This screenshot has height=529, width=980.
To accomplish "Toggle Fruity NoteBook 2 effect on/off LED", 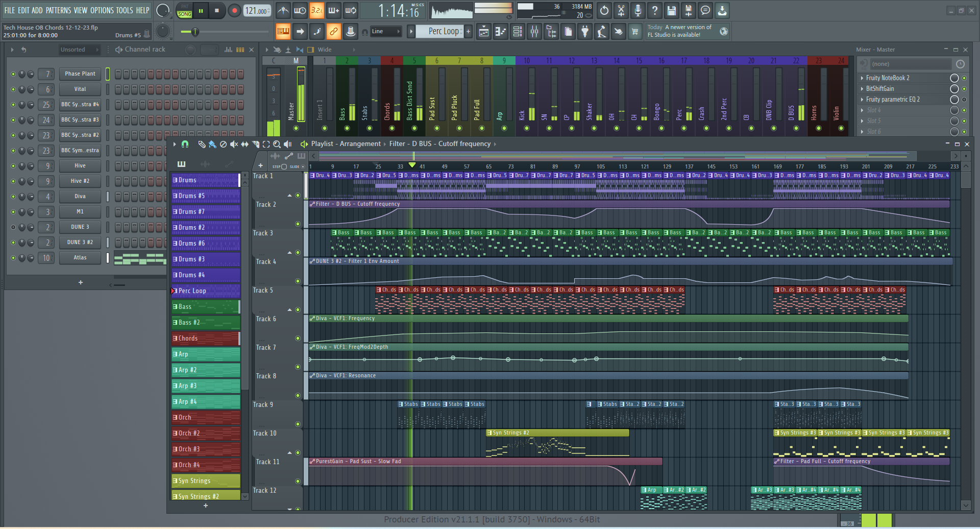I will (x=964, y=78).
